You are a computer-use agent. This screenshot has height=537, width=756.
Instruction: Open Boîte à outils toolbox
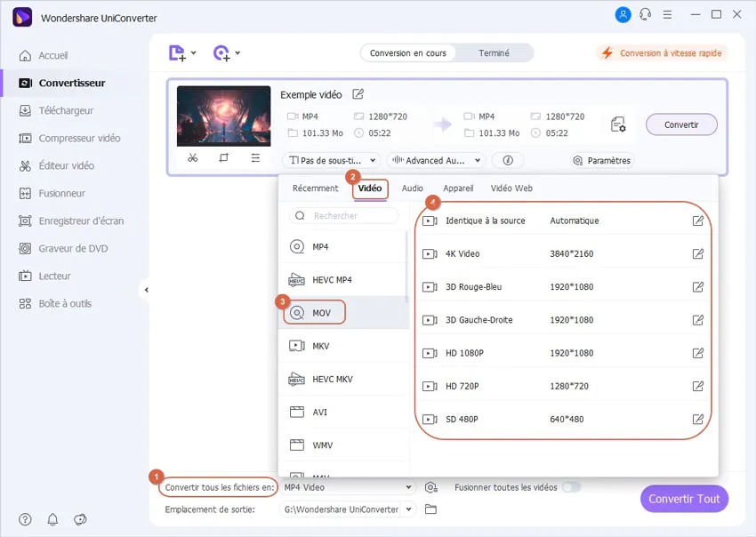pyautogui.click(x=55, y=304)
